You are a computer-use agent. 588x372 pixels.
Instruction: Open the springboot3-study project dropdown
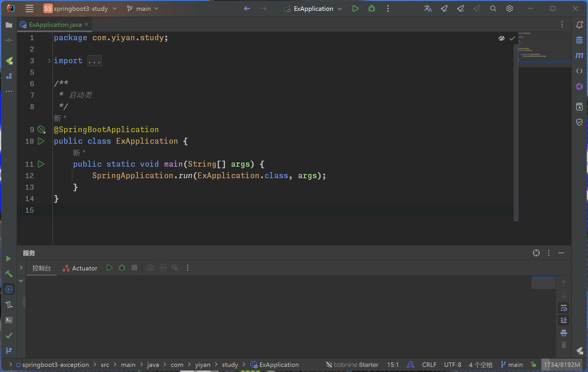point(80,9)
